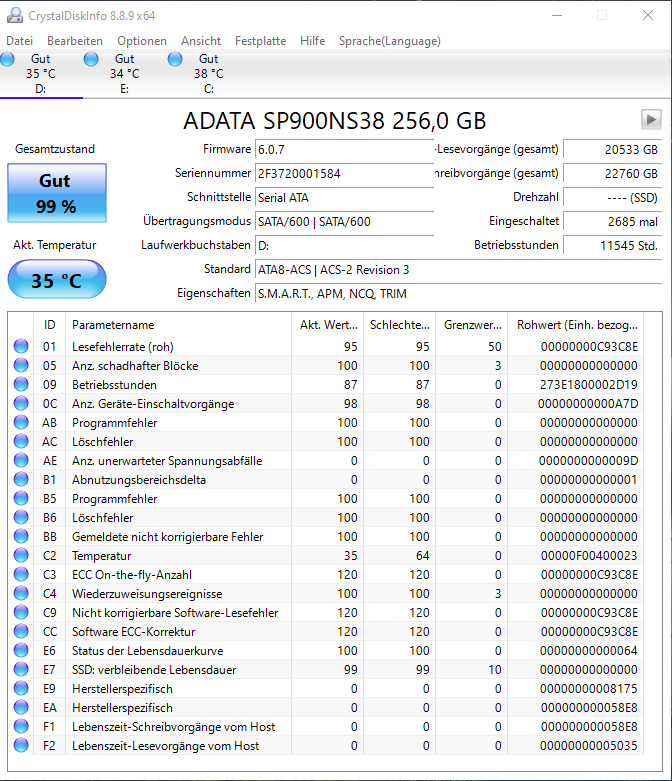Screen dimensions: 672x781
Task: Click raw value 273E1800002D19
Action: [x=588, y=385]
